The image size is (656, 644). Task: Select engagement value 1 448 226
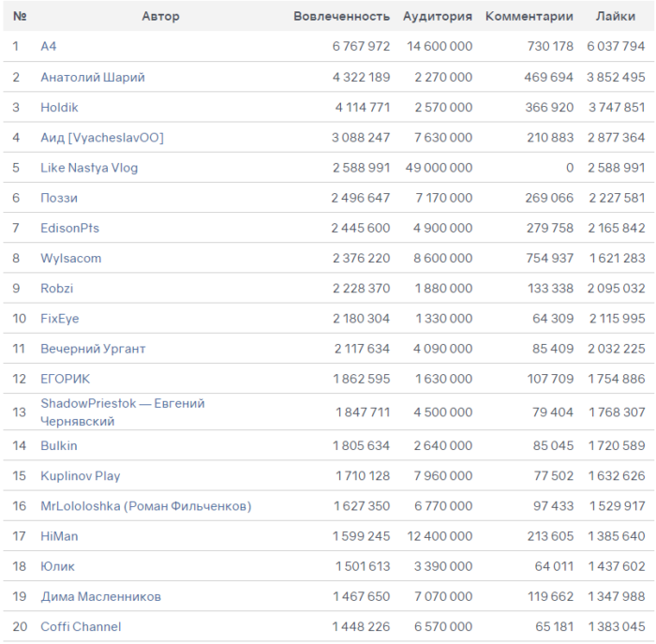[361, 626]
